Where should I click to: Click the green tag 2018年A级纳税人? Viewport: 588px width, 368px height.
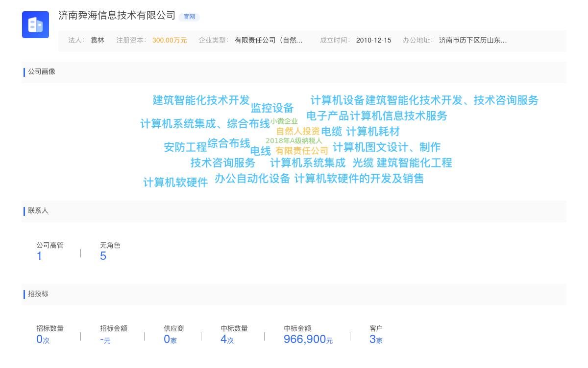294,141
